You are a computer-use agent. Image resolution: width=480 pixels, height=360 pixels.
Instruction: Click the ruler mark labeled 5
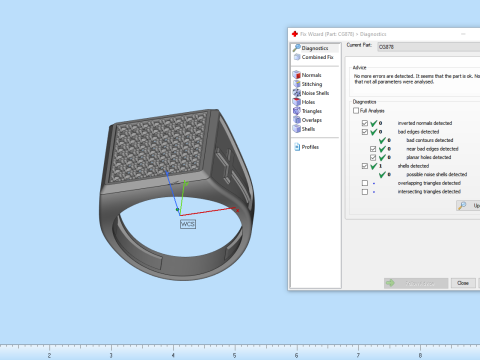(234, 355)
